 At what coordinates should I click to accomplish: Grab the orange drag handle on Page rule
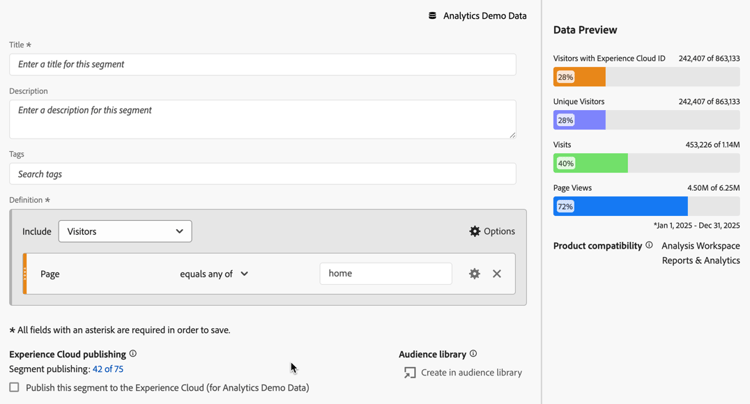pos(25,274)
